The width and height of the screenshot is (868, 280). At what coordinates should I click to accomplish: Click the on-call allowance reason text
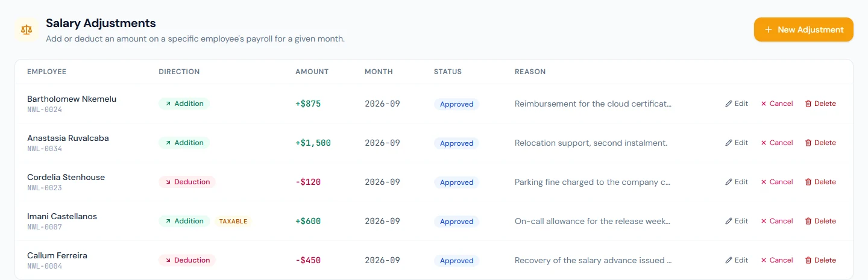pyautogui.click(x=593, y=221)
